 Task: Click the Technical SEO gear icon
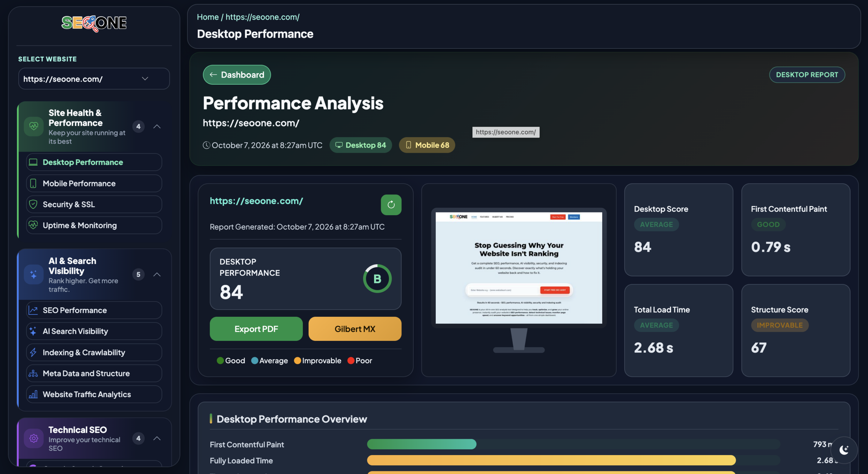(34, 438)
